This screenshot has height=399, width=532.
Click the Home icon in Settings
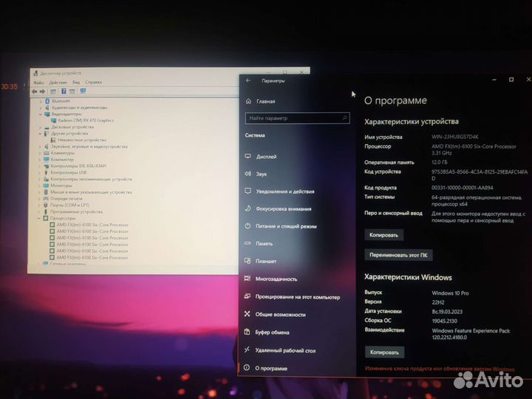point(248,101)
